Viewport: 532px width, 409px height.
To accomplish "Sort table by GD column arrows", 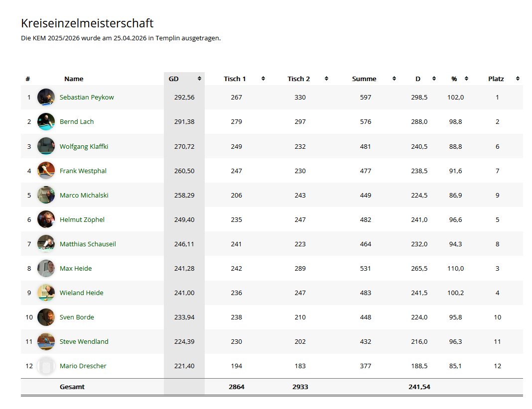I will point(199,79).
